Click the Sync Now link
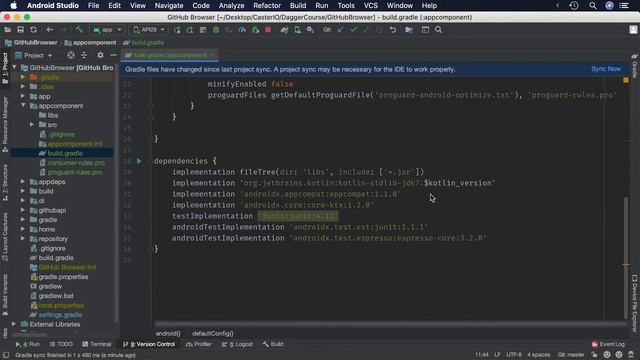This screenshot has width=640, height=360. (606, 69)
